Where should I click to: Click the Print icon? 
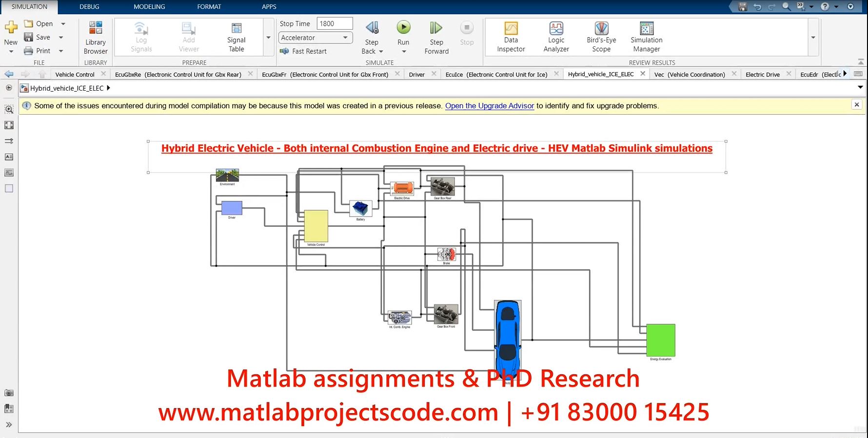coord(29,51)
